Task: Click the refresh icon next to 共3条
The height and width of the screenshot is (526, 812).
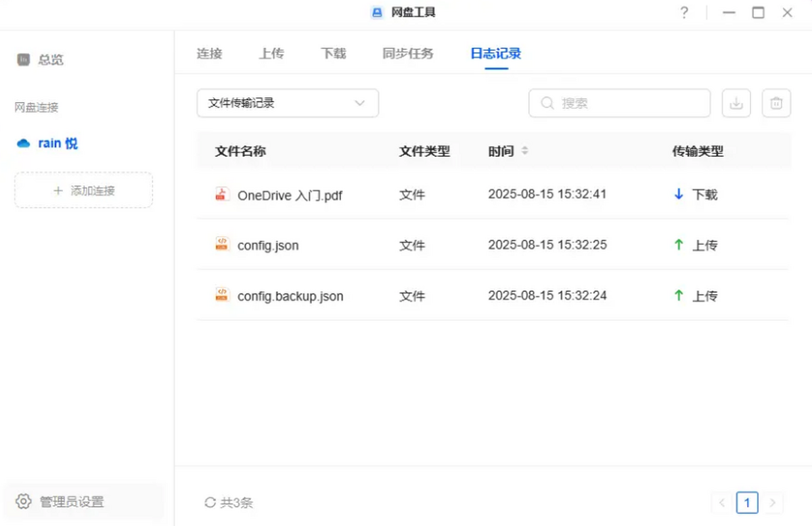Action: (x=210, y=502)
